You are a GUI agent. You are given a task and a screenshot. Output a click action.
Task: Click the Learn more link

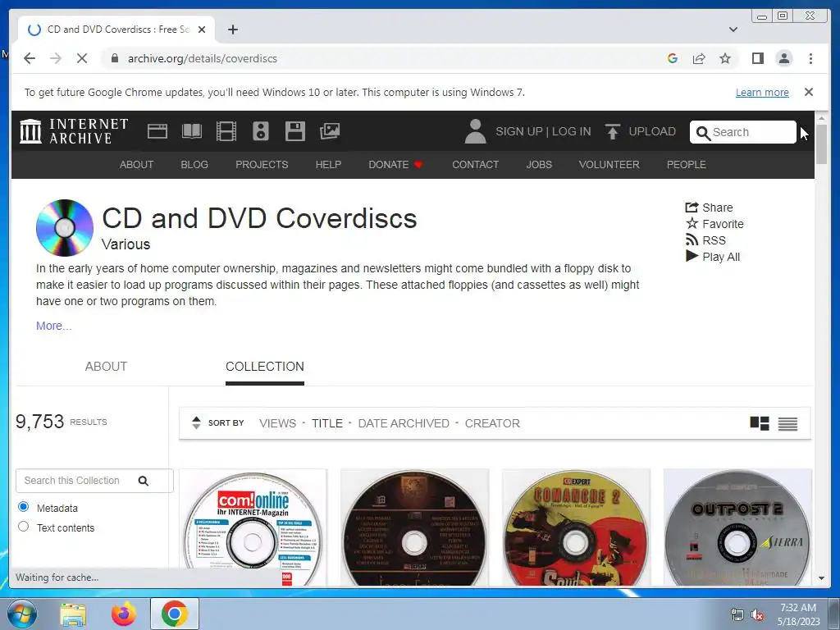(x=762, y=92)
